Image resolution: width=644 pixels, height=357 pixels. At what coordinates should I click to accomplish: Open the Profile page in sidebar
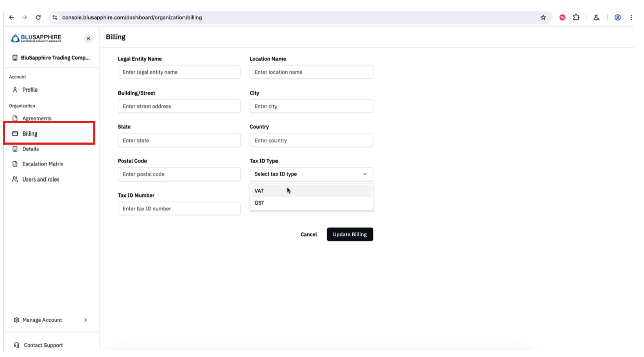tap(30, 90)
